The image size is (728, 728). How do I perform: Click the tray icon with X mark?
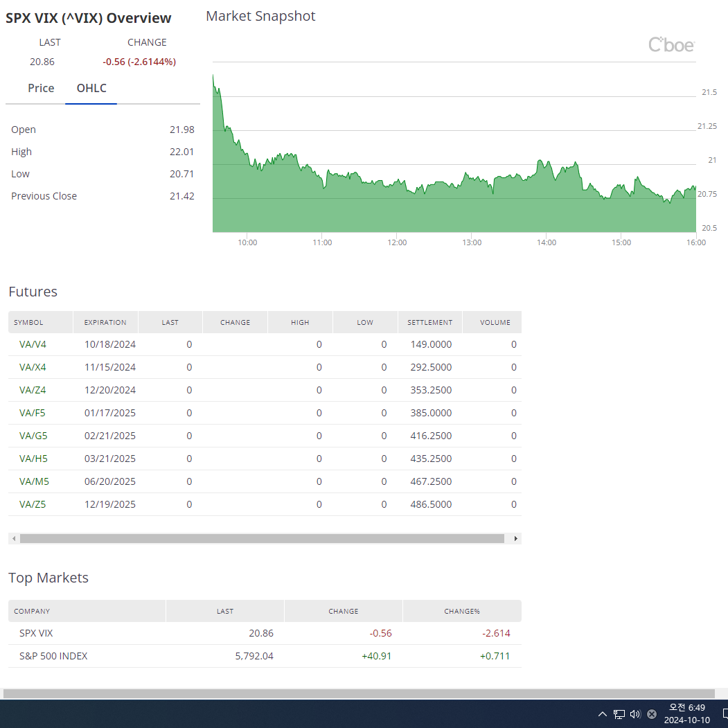tap(652, 714)
